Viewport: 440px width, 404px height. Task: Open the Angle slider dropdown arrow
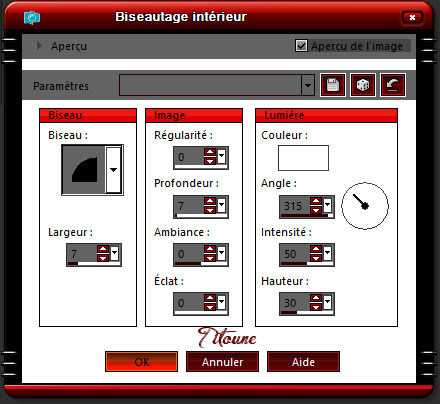pyautogui.click(x=328, y=205)
